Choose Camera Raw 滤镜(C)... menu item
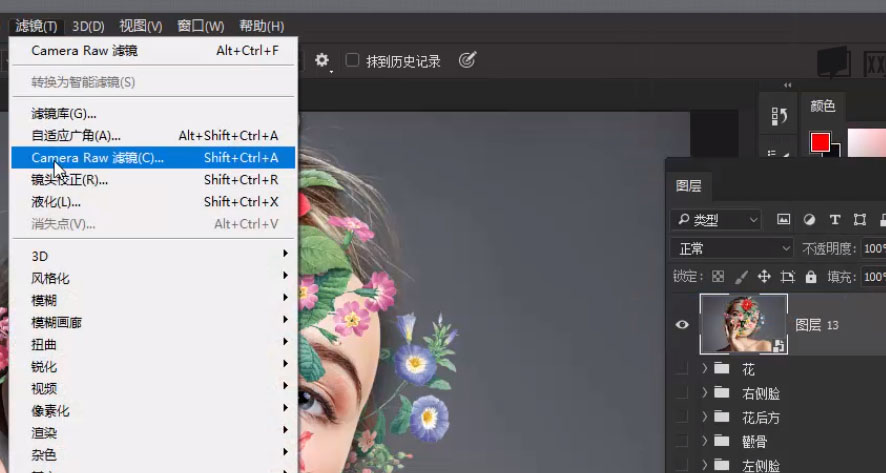 point(153,158)
